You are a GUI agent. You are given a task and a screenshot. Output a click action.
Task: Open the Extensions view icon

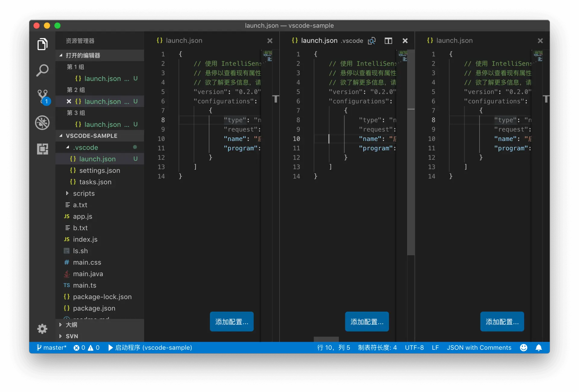tap(42, 149)
